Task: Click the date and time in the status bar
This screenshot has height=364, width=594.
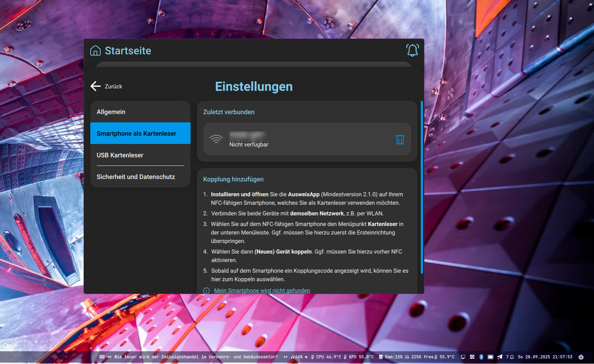Action: (545, 357)
